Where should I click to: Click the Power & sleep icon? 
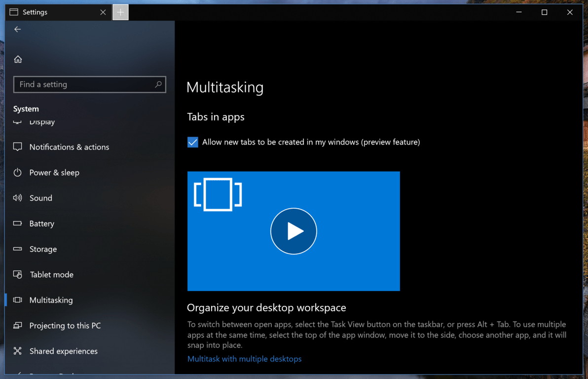click(18, 172)
